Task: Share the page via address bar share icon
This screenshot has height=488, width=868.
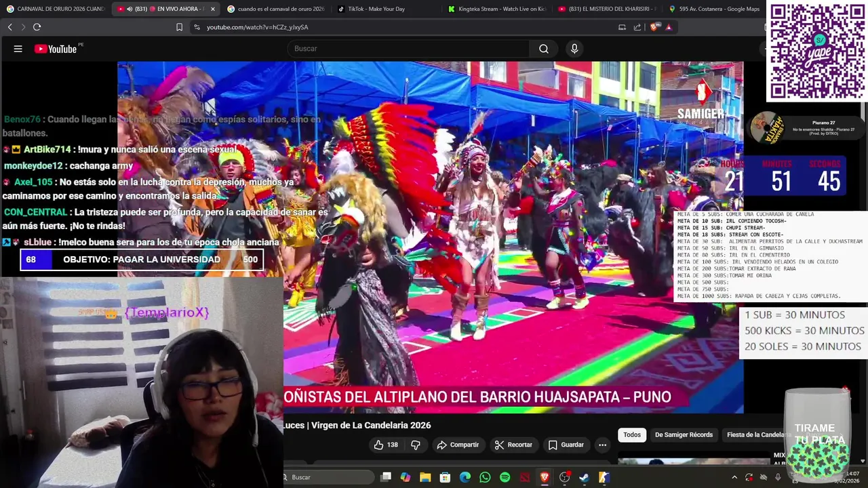Action: (x=637, y=27)
